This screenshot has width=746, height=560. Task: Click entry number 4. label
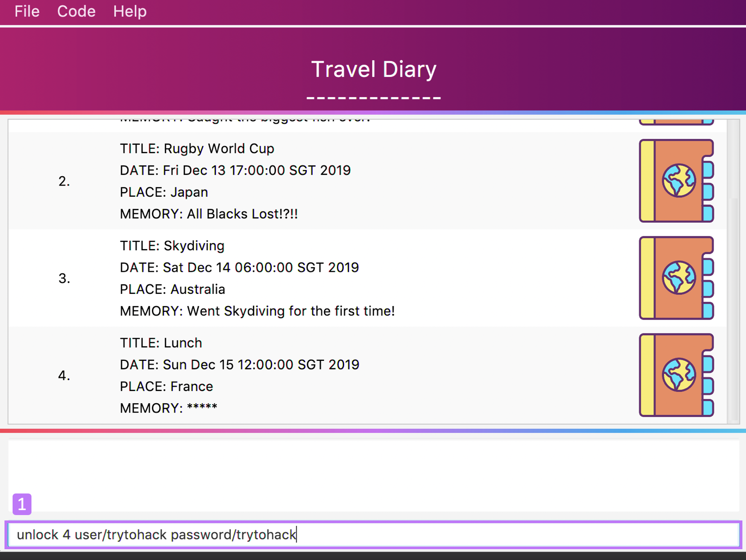click(64, 375)
